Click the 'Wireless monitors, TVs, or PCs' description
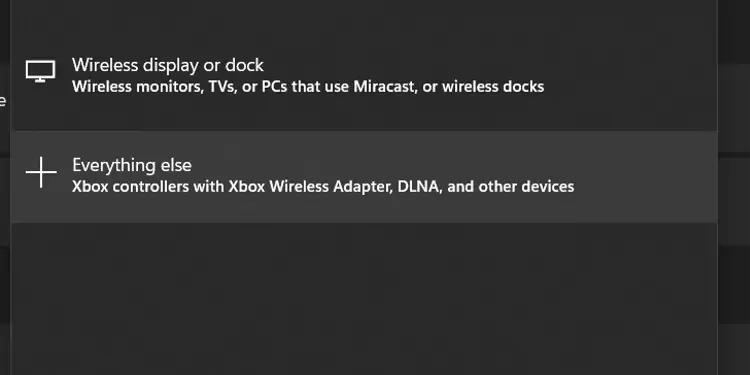This screenshot has height=375, width=750. [x=308, y=87]
